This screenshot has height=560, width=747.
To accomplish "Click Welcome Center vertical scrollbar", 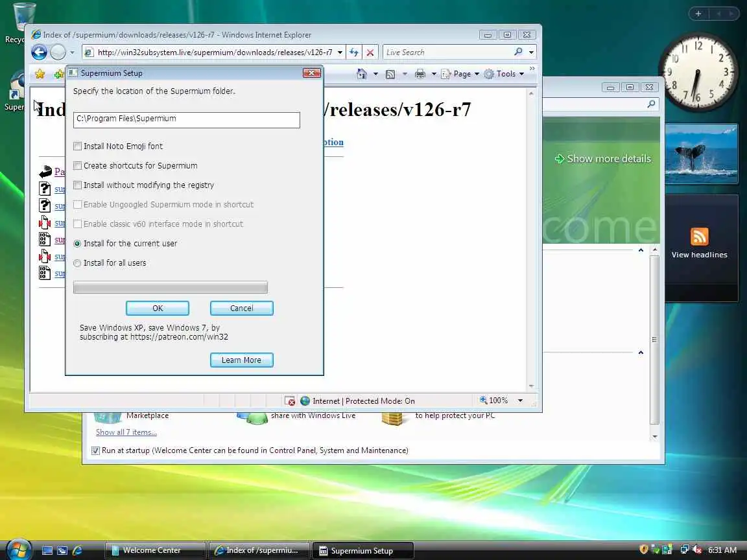I will (x=654, y=340).
